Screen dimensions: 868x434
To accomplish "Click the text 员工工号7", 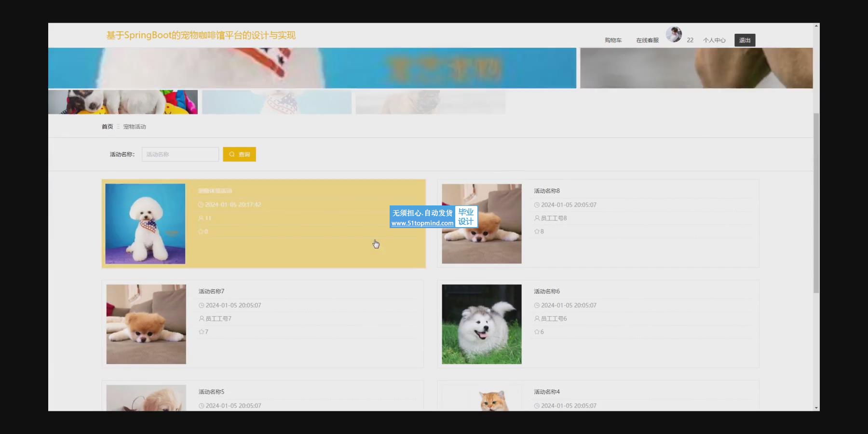I will (x=218, y=318).
